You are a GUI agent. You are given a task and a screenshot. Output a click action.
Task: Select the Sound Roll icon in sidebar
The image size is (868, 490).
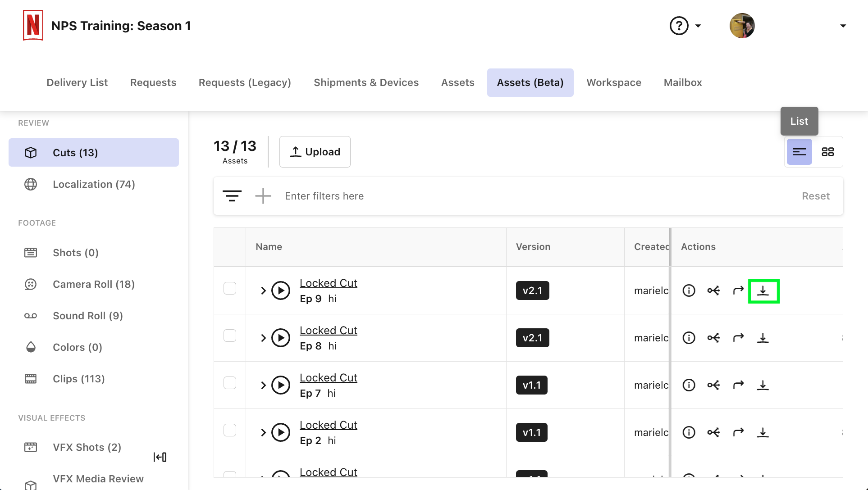30,316
